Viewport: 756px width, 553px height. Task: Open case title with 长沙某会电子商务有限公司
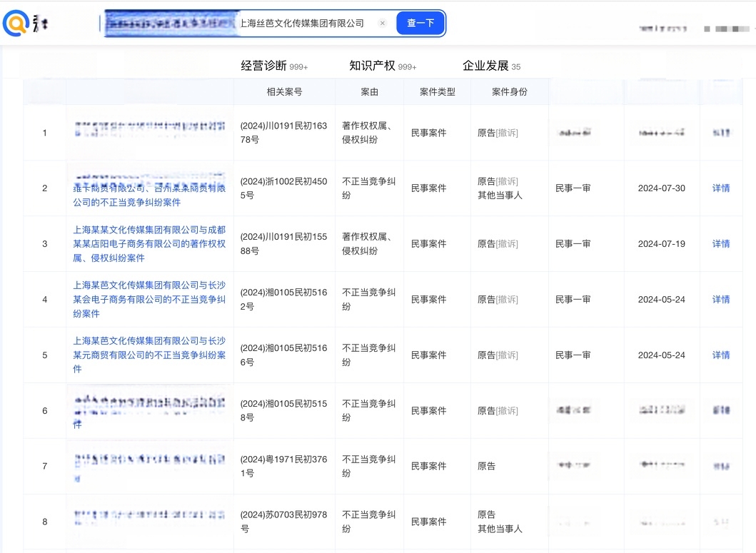(149, 300)
